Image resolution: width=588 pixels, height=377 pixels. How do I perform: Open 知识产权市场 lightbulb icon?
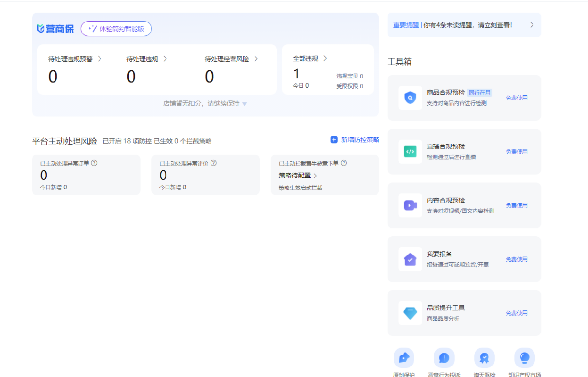pyautogui.click(x=524, y=358)
